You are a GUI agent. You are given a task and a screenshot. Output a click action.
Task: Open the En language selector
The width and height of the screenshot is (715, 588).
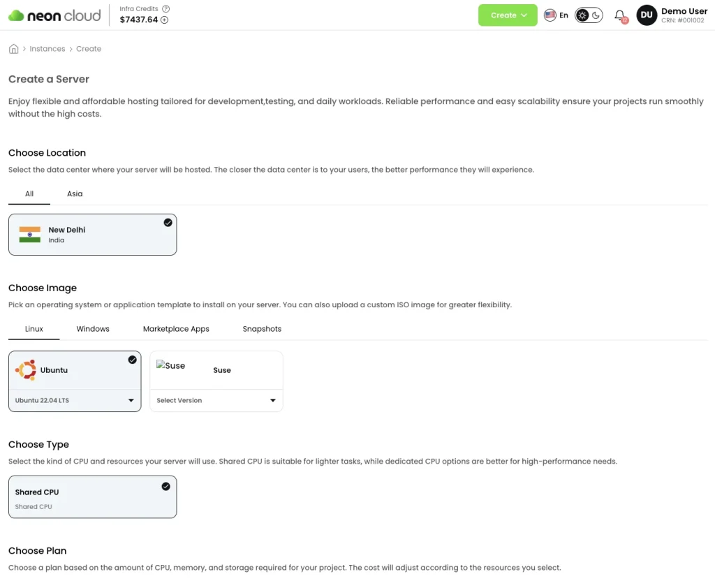point(556,15)
